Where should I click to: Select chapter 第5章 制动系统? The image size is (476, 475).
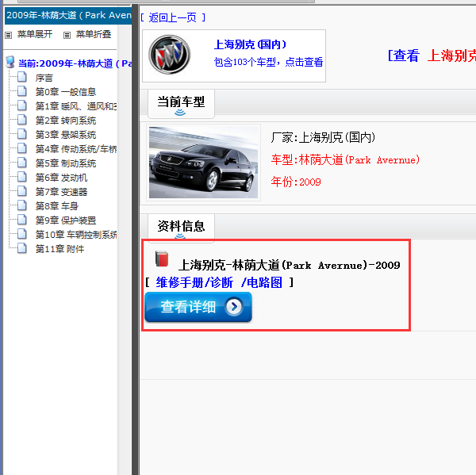[66, 163]
